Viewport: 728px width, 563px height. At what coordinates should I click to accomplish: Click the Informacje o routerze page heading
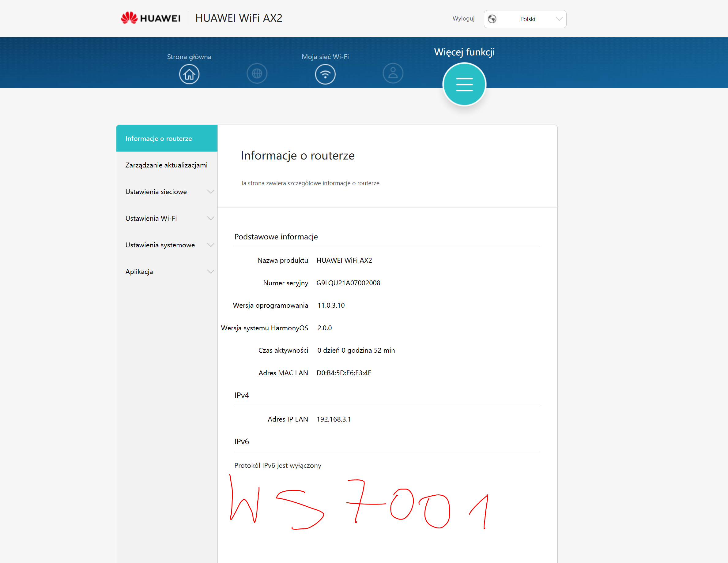click(298, 156)
